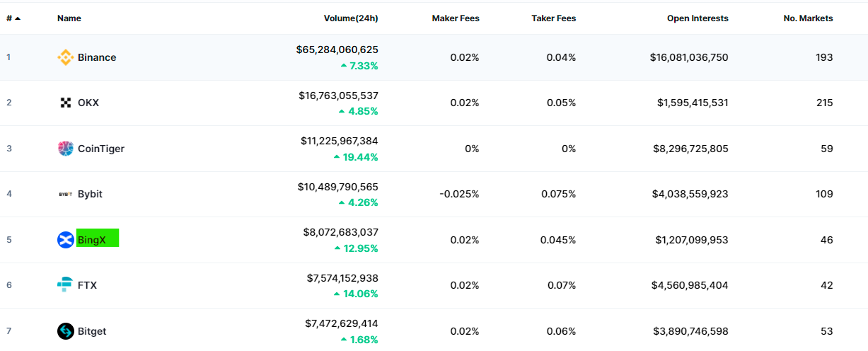Click the Bybit logo icon
This screenshot has height=351, width=868.
pos(66,194)
